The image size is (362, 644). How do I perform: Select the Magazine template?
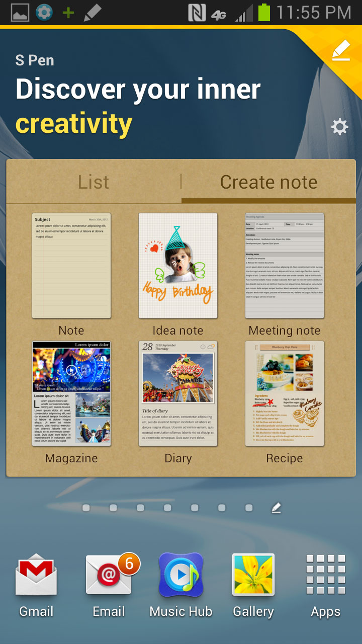pos(71,393)
